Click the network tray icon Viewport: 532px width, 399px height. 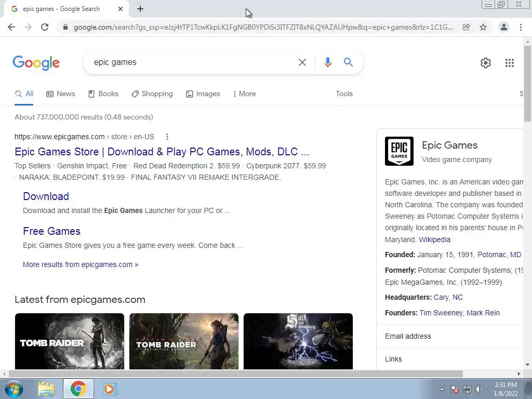coord(467,389)
